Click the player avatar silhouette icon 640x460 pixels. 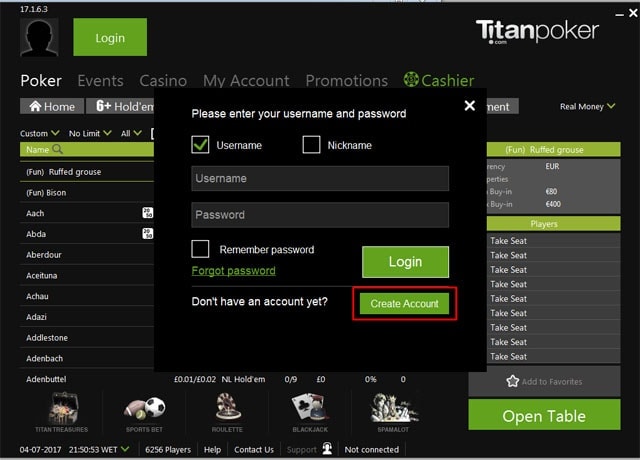click(39, 37)
